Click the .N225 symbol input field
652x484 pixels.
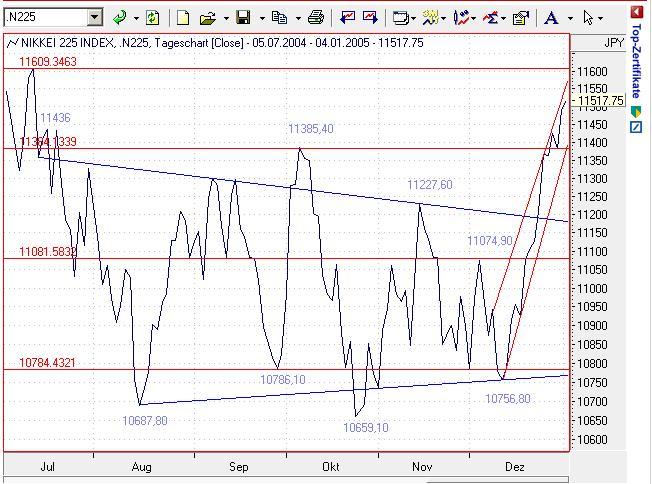point(46,17)
